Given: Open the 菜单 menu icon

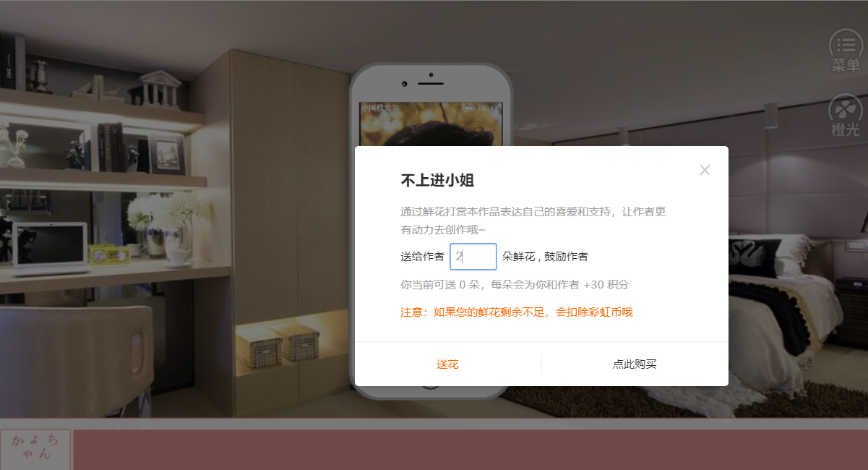Looking at the screenshot, I should (845, 51).
